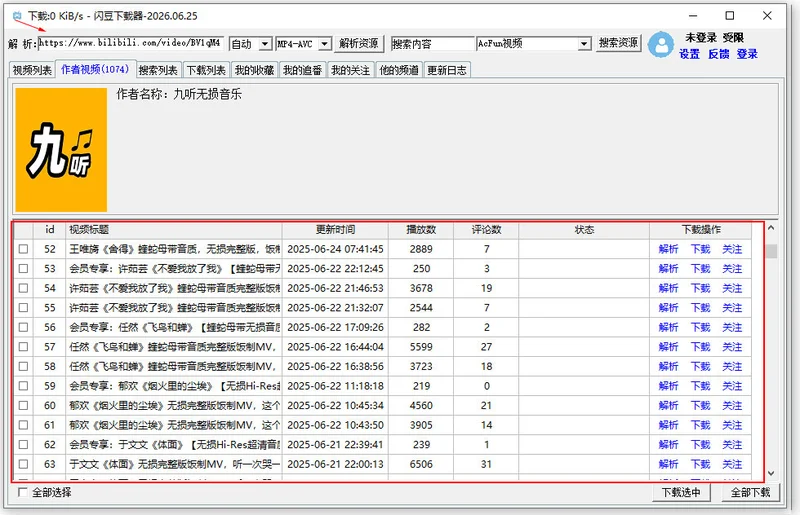The height and width of the screenshot is (515, 800).
Task: Click the 解析资源 button
Action: pyautogui.click(x=359, y=43)
